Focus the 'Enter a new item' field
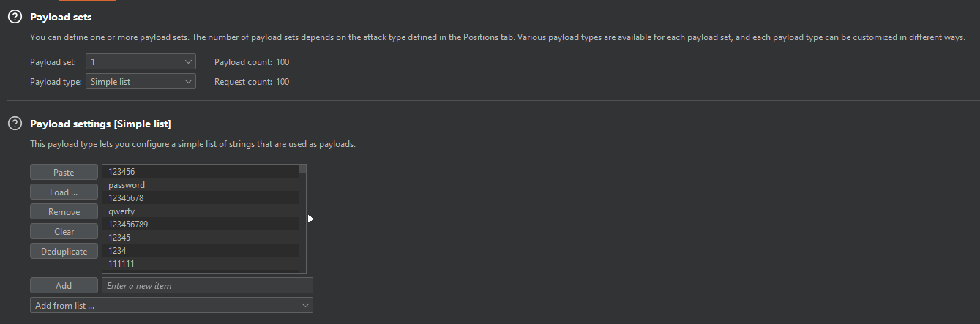 (x=207, y=286)
